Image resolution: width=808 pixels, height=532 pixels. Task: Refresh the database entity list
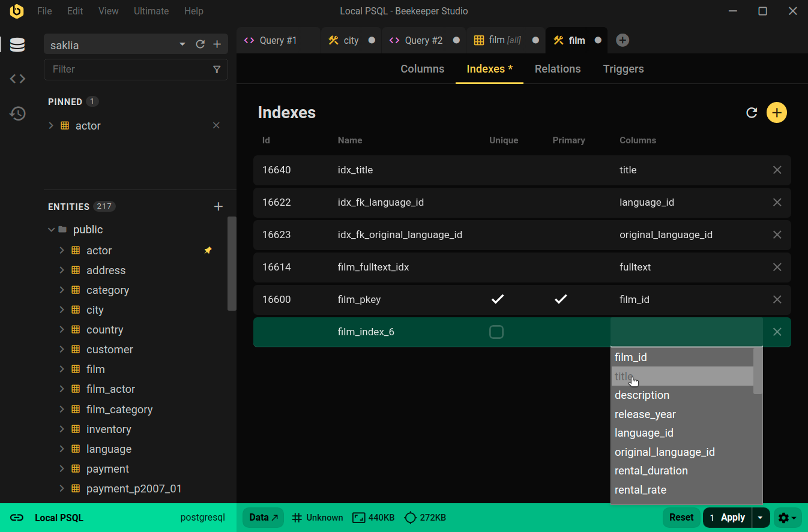(200, 44)
